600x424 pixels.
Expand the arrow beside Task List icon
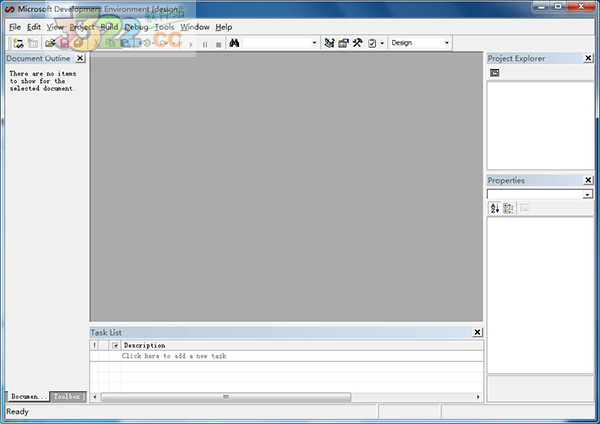(382, 43)
